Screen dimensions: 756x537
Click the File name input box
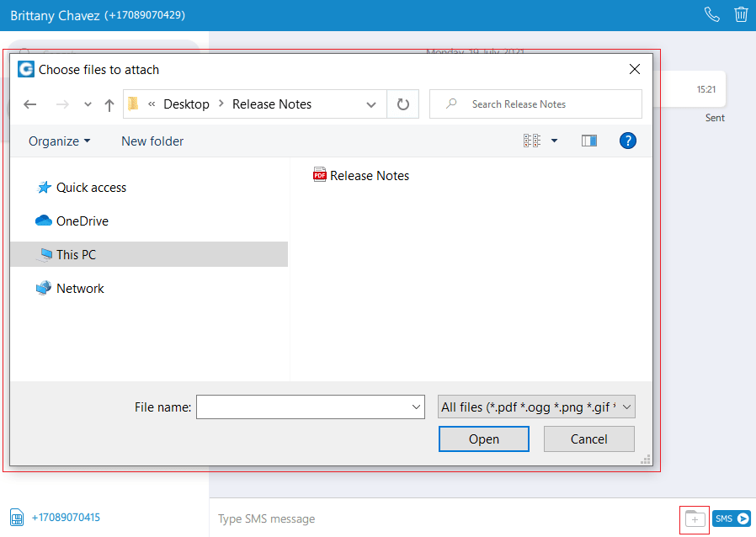point(311,407)
